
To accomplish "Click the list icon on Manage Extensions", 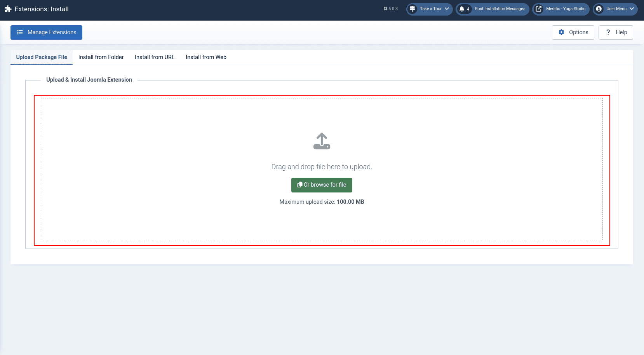I will pyautogui.click(x=20, y=32).
